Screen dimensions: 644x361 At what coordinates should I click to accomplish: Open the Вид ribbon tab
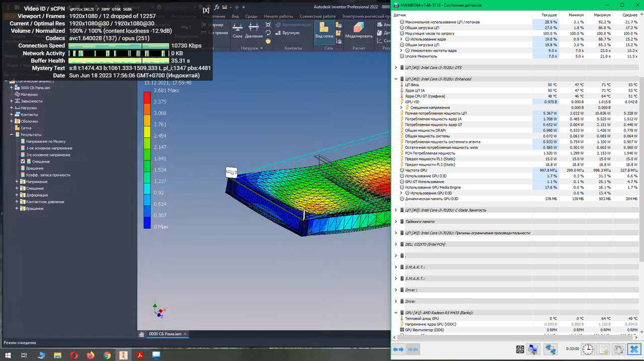point(235,16)
